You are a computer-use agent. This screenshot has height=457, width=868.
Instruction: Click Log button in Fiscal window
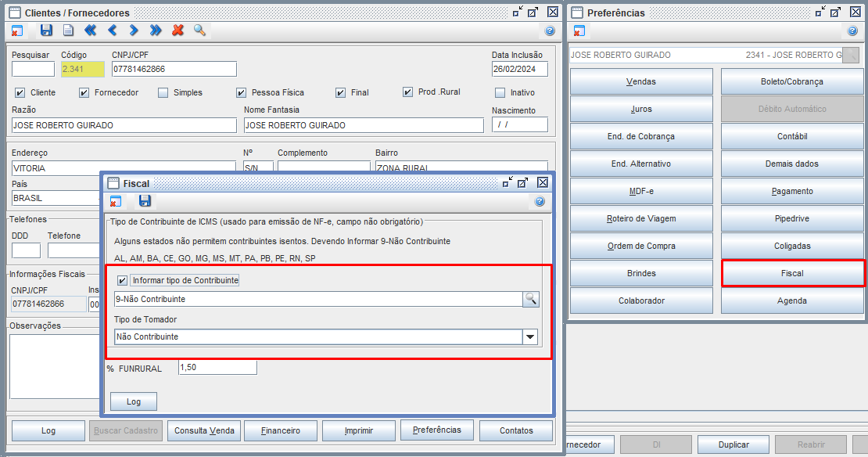click(x=134, y=401)
